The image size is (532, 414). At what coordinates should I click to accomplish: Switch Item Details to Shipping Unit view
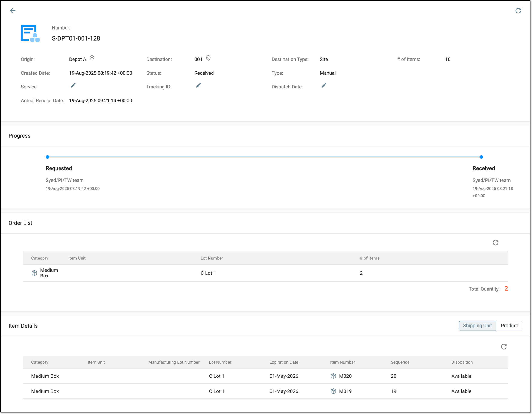coord(477,326)
